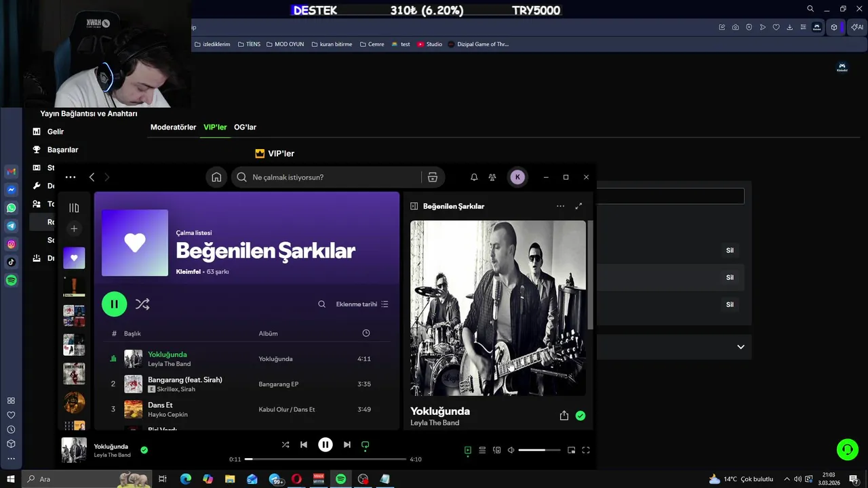This screenshot has height=488, width=868.
Task: Open Spotify notifications bell
Action: coord(474,177)
